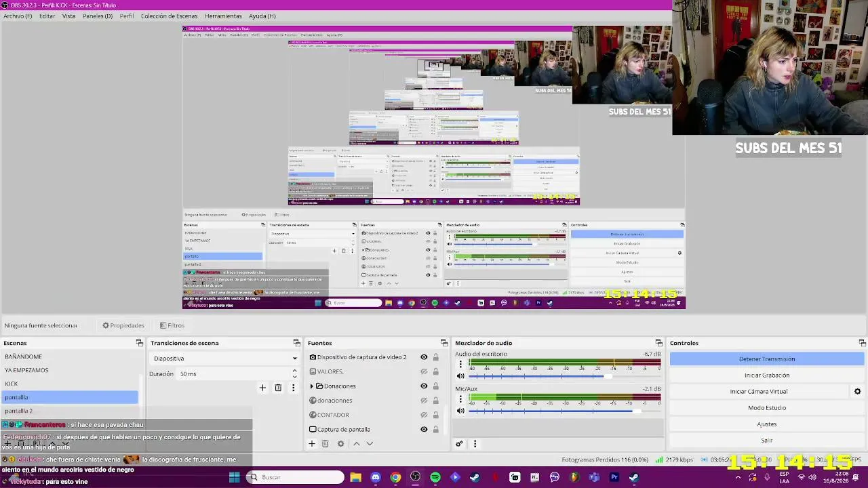
Task: Remove the selected source with trash icon
Action: [325, 444]
